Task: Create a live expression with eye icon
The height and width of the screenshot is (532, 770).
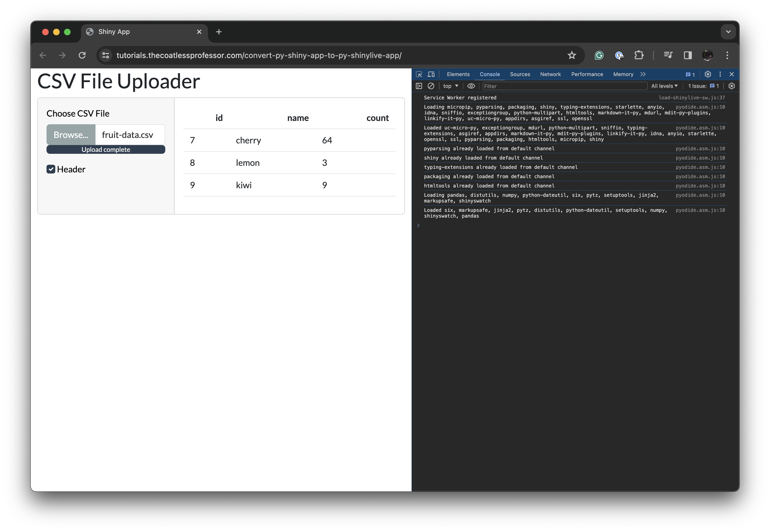Action: [471, 86]
